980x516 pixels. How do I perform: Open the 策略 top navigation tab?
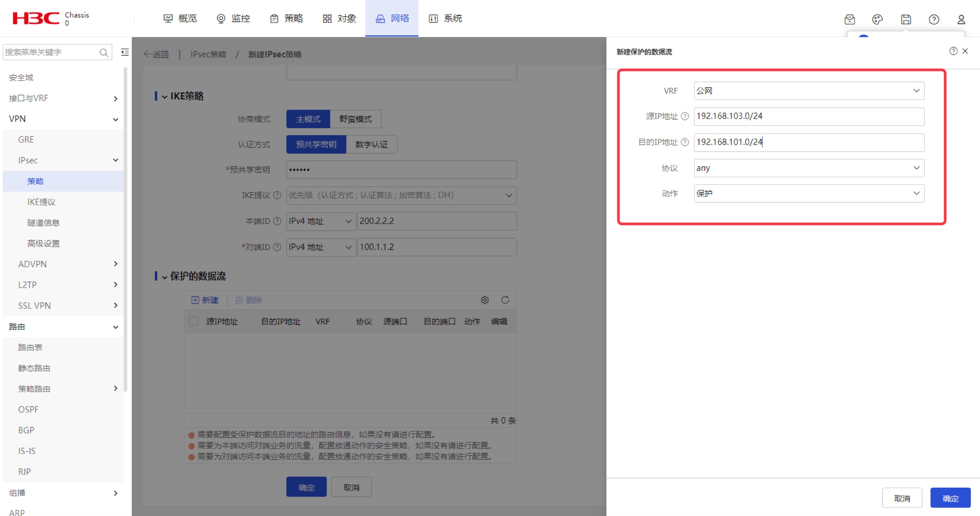click(286, 19)
